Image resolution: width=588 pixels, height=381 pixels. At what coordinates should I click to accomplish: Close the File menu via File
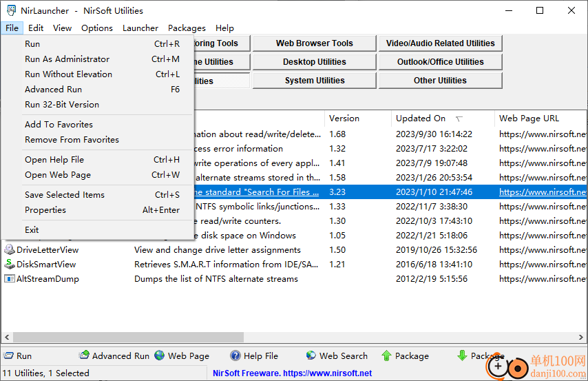[12, 28]
